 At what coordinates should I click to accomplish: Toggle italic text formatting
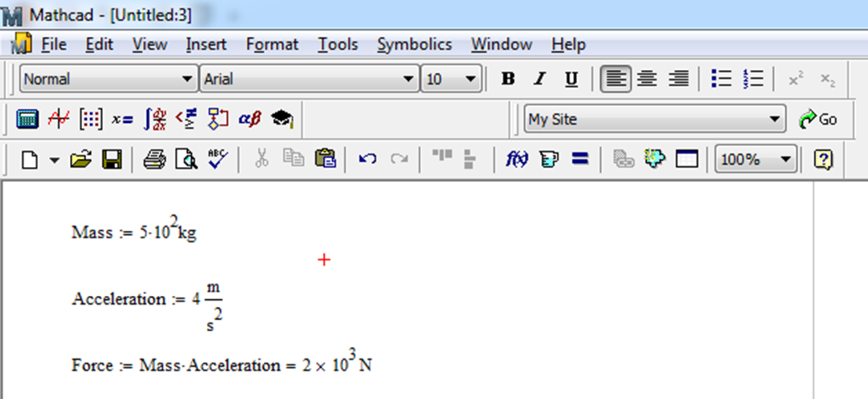click(x=539, y=78)
